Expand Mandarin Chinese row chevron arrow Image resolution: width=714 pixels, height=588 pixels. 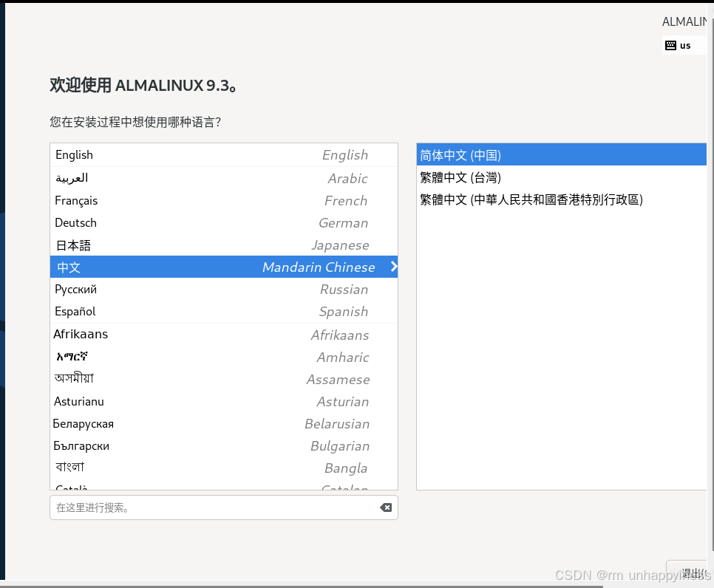click(394, 267)
